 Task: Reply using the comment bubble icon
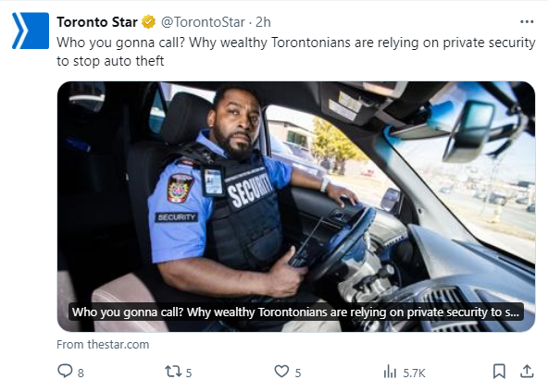pyautogui.click(x=65, y=371)
